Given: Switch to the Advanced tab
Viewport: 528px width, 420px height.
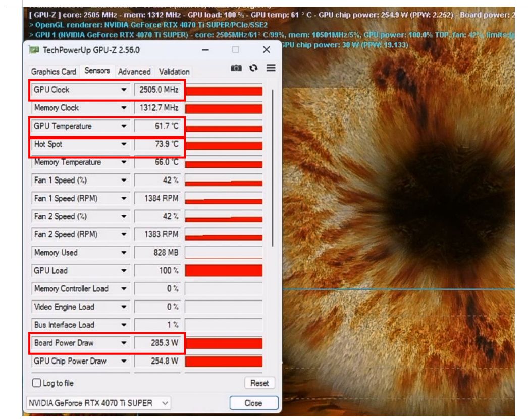Looking at the screenshot, I should point(134,72).
